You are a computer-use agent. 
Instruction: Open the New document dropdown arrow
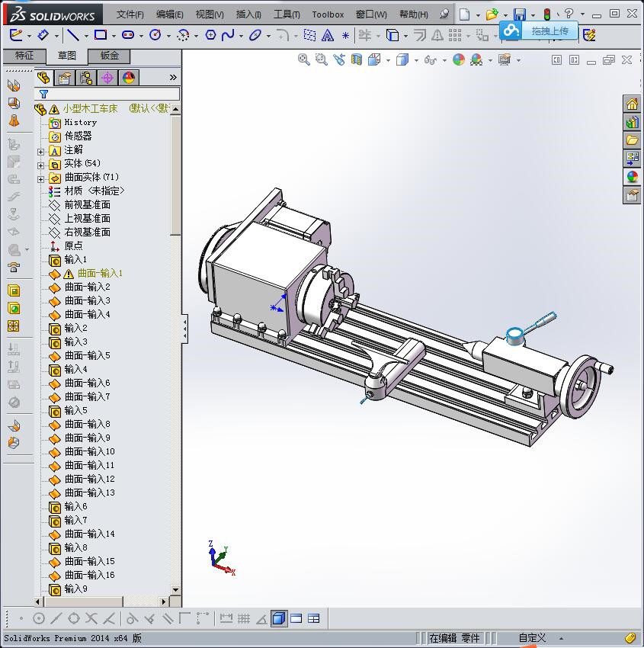pyautogui.click(x=478, y=15)
